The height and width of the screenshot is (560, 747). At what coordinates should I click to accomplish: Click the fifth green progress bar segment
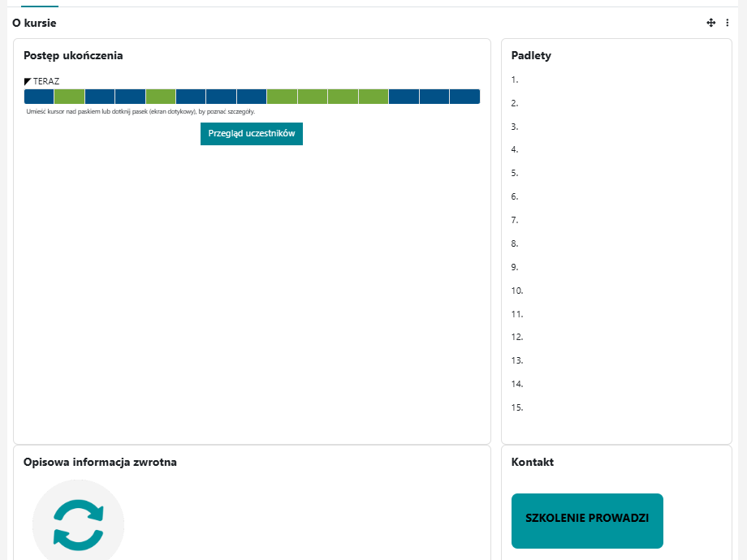click(x=343, y=97)
